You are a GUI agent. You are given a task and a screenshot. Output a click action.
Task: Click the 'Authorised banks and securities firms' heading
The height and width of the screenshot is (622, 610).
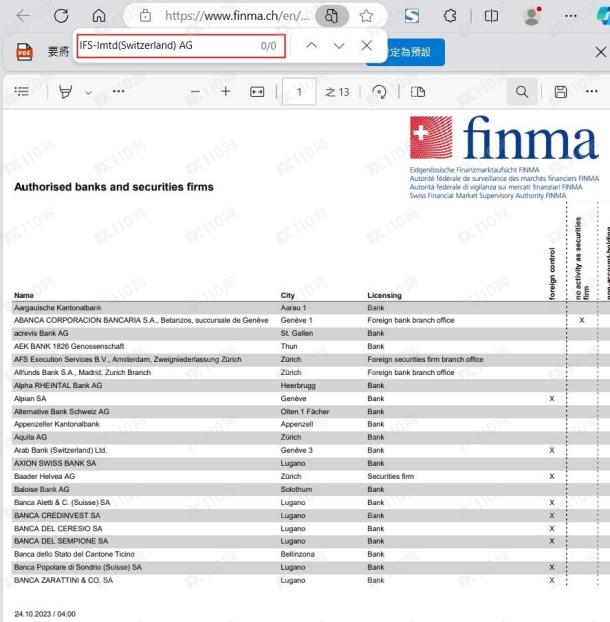pos(114,187)
